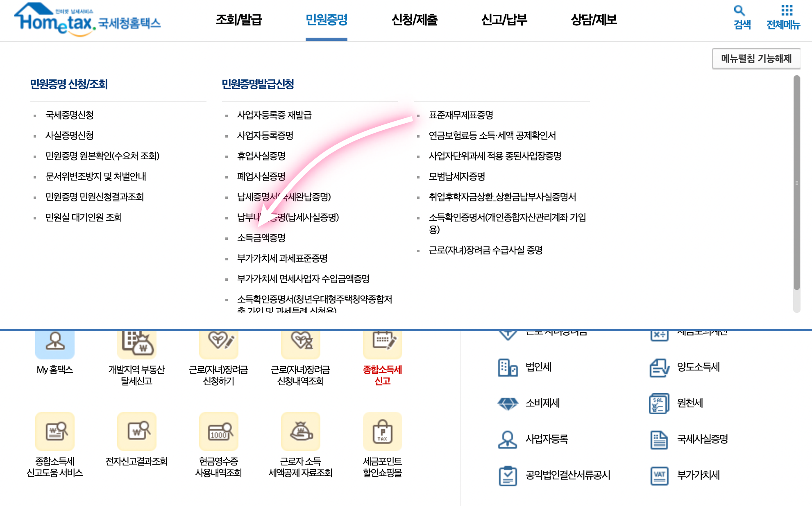
Task: Open the 전체메뉴 grid icon
Action: click(x=787, y=11)
